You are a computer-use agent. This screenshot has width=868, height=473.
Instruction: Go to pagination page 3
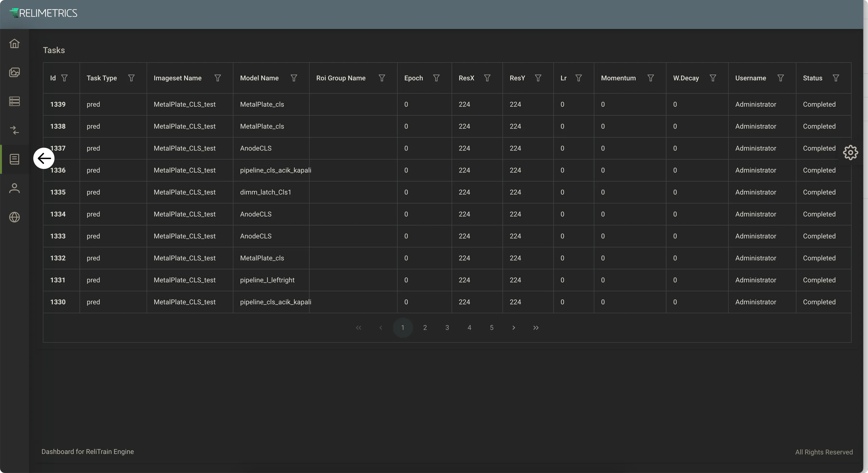pyautogui.click(x=447, y=327)
